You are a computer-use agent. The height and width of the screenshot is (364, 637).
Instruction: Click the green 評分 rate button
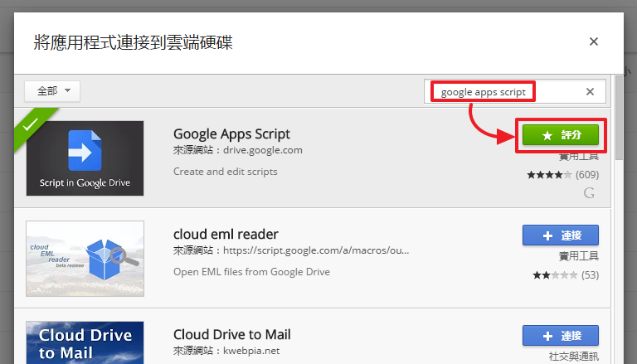click(x=562, y=134)
